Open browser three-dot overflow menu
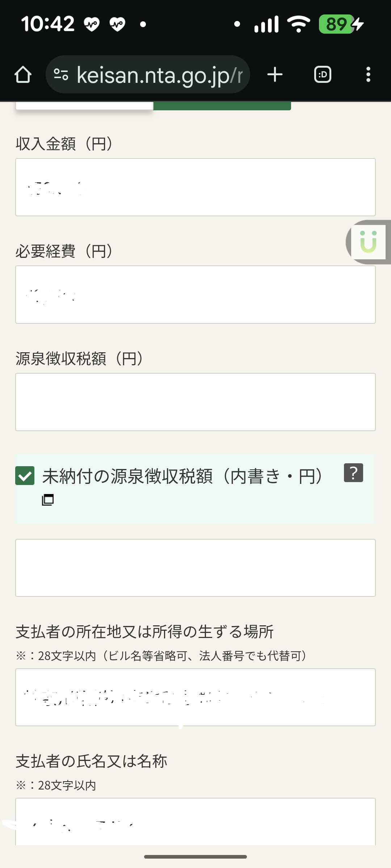This screenshot has height=868, width=391. pyautogui.click(x=368, y=75)
